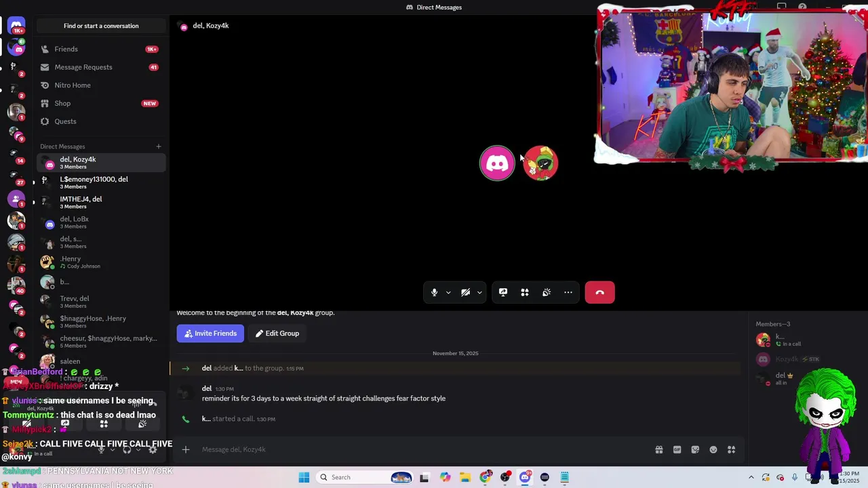Open the GIF picker
The image size is (868, 488).
tap(677, 449)
